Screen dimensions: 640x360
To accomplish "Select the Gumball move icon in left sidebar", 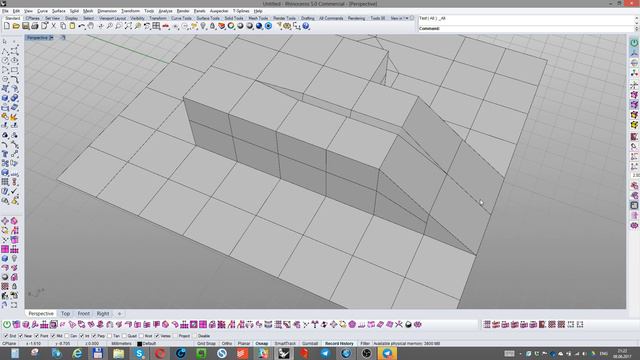I will (x=5, y=221).
